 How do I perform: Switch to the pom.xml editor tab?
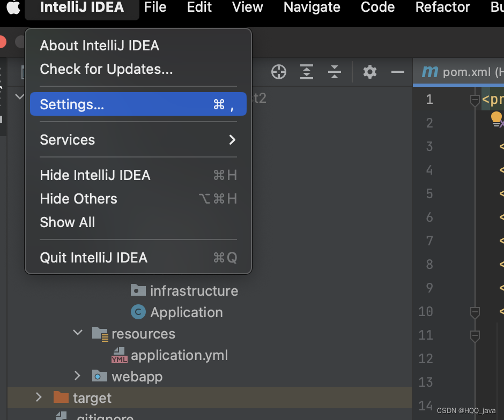461,72
